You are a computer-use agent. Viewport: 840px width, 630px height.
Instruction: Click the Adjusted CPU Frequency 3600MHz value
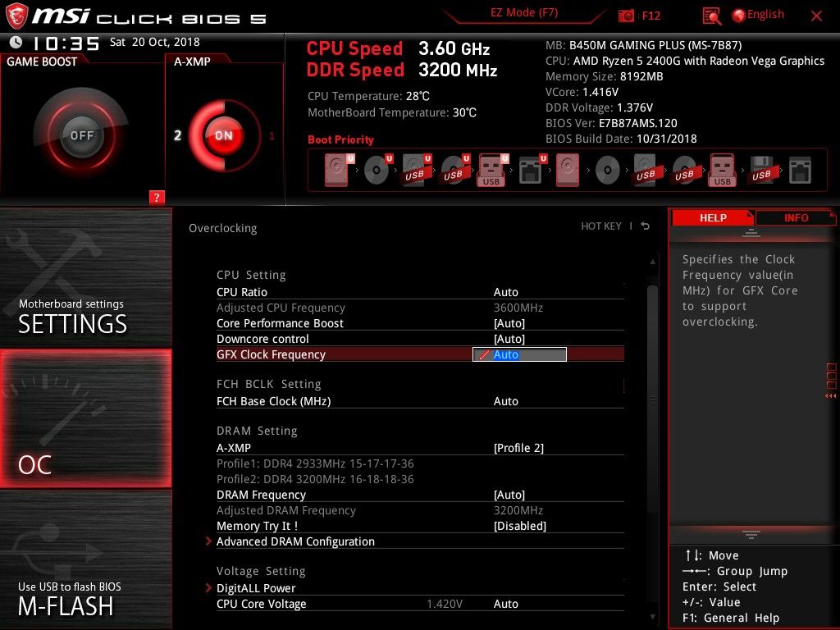point(518,308)
